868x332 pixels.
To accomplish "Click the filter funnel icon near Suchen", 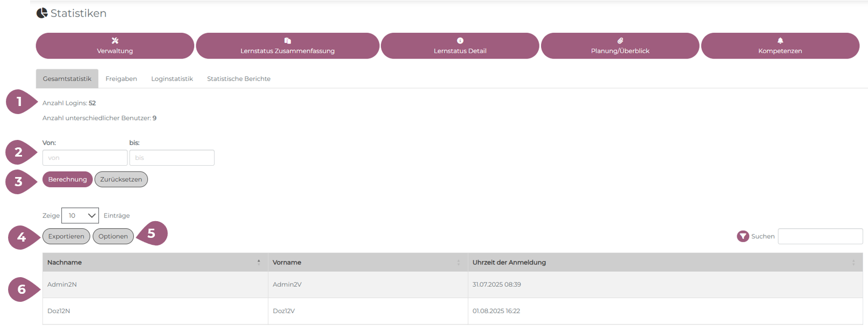I will 743,236.
